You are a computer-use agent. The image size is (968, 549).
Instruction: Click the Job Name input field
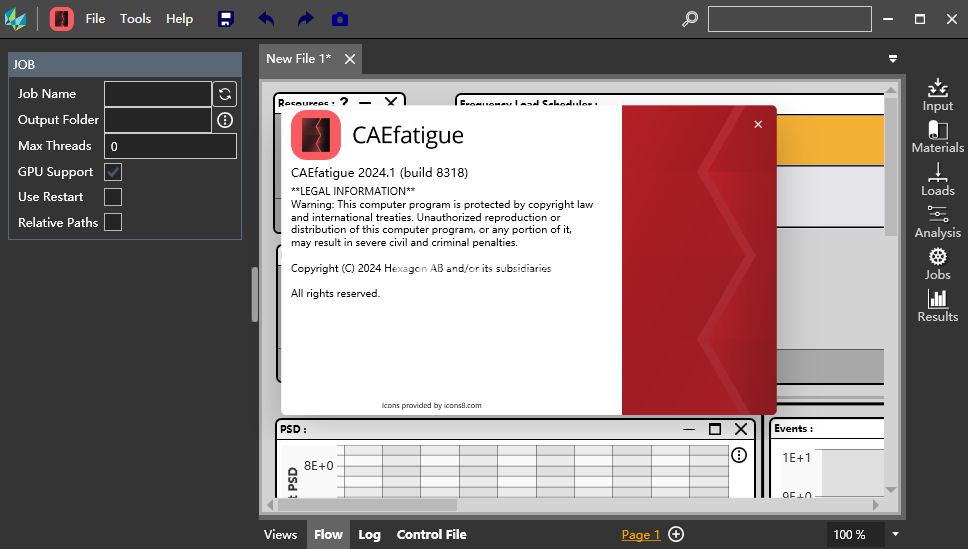coord(158,94)
